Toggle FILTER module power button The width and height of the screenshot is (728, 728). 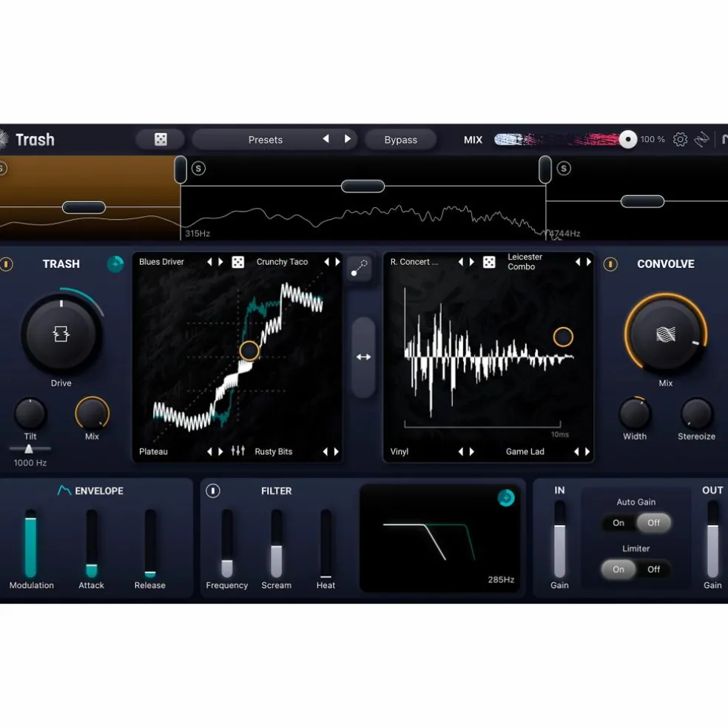click(x=212, y=491)
